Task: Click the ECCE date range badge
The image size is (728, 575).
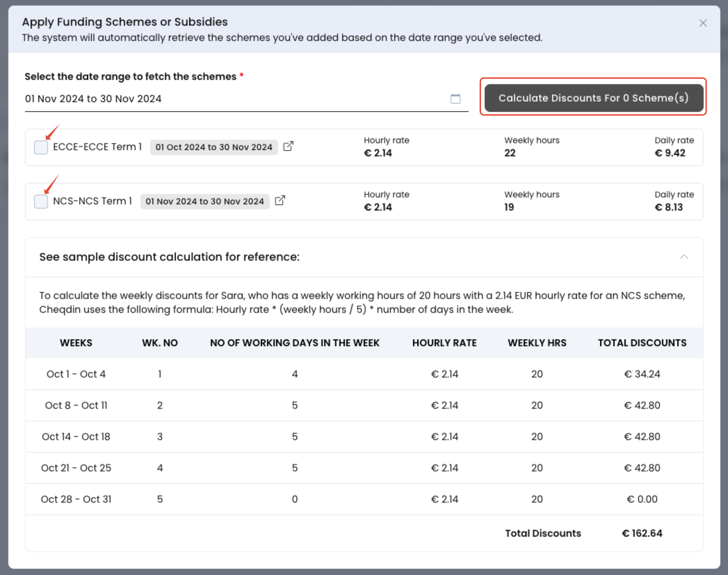Action: point(214,147)
